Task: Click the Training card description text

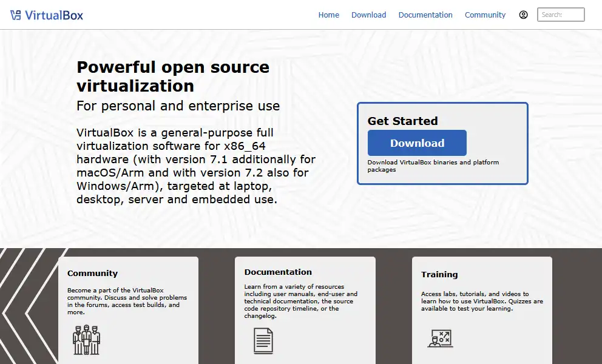Action: (x=481, y=301)
